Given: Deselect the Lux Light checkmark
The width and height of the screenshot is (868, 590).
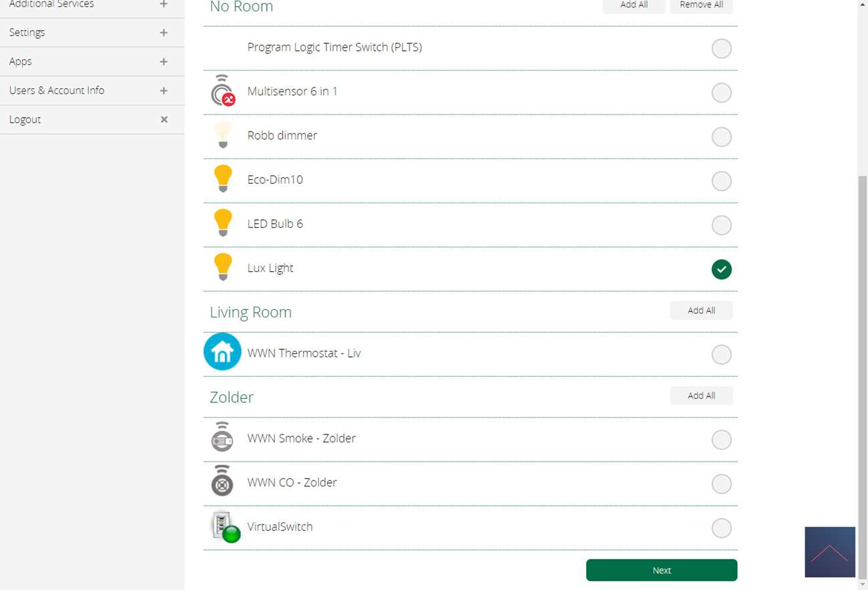Looking at the screenshot, I should point(721,269).
